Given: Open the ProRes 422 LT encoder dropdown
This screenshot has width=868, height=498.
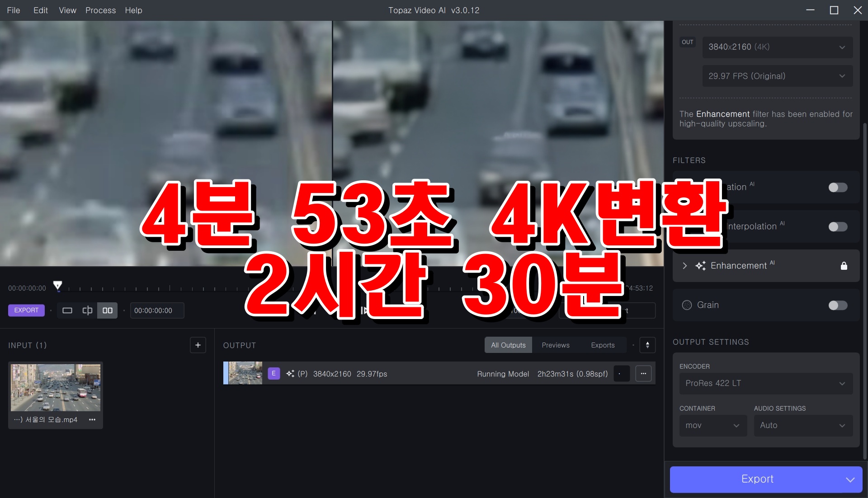Looking at the screenshot, I should coord(765,383).
